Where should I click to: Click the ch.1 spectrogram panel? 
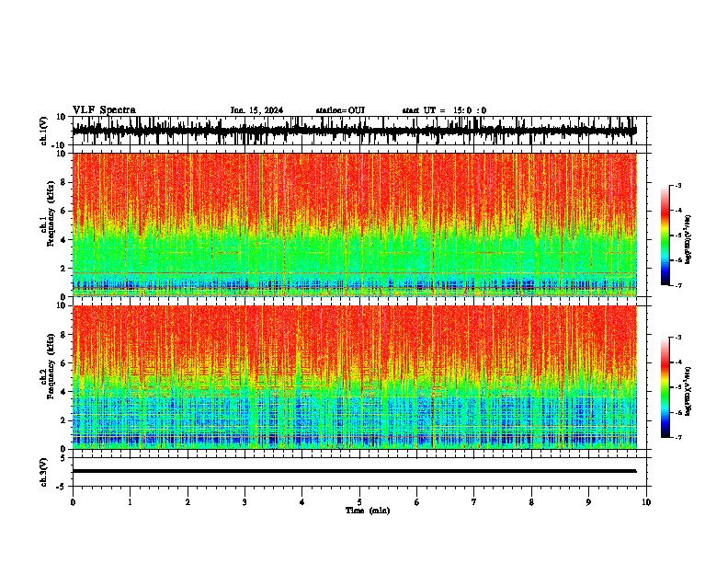coord(355,224)
